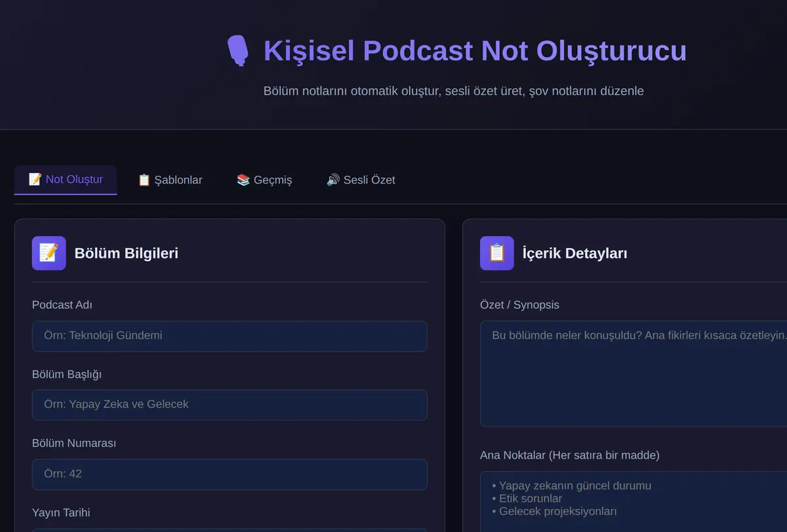Click the Podcast Adı label
The width and height of the screenshot is (787, 532).
[62, 305]
